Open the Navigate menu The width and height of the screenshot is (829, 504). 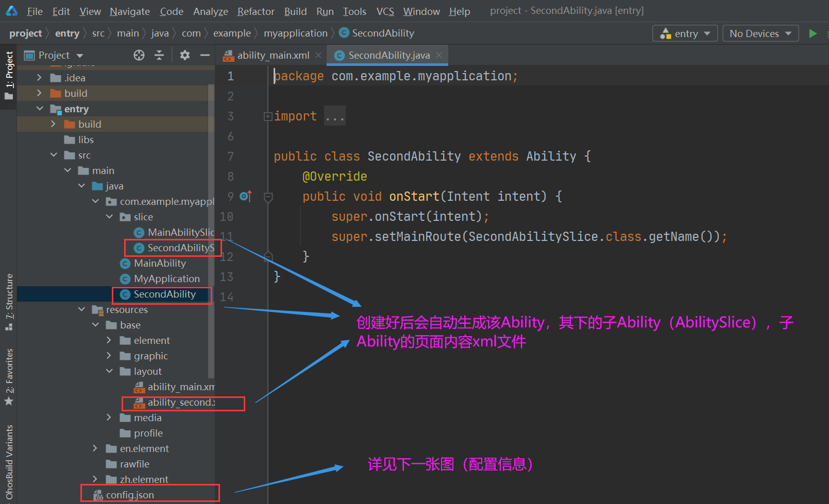pos(130,11)
